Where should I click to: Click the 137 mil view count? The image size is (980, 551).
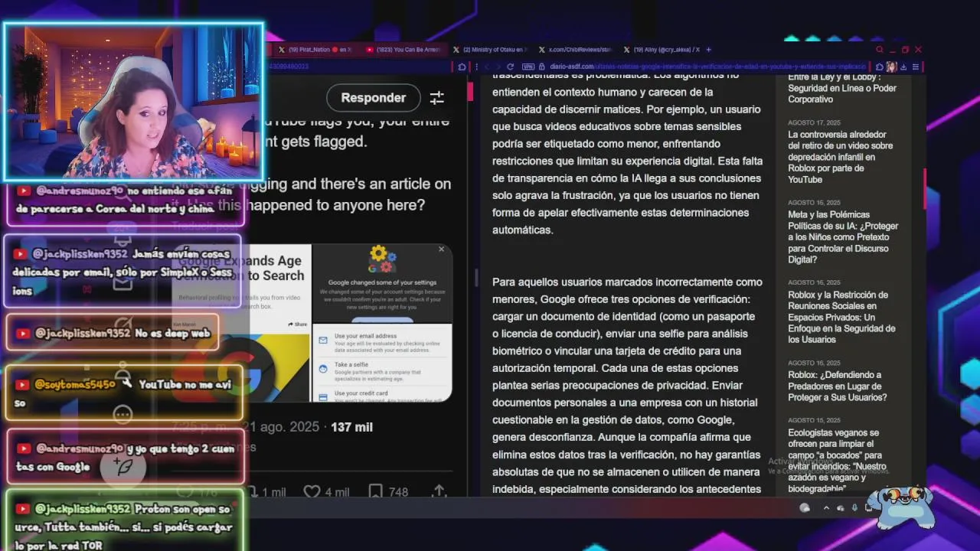(351, 427)
